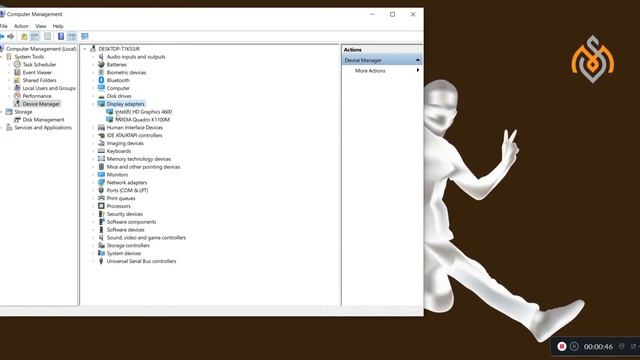Screen dimensions: 640x360
Task: Click the Task Scheduler clock icon
Action: [17, 64]
